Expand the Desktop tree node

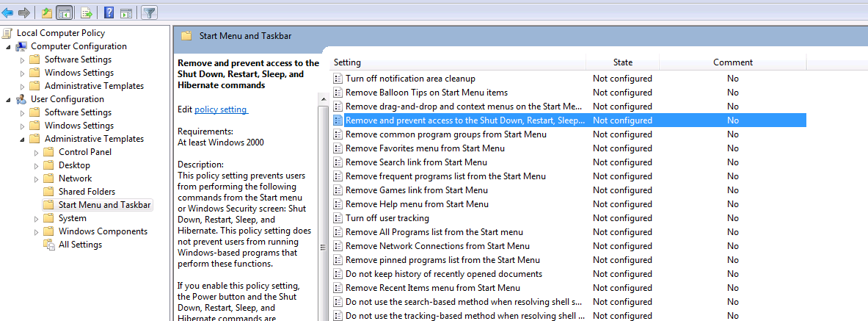(37, 165)
